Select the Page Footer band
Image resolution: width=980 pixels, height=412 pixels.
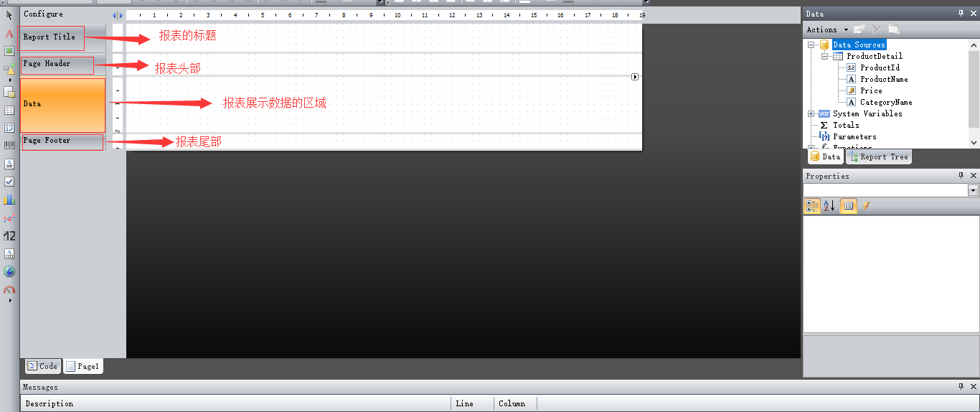click(62, 141)
